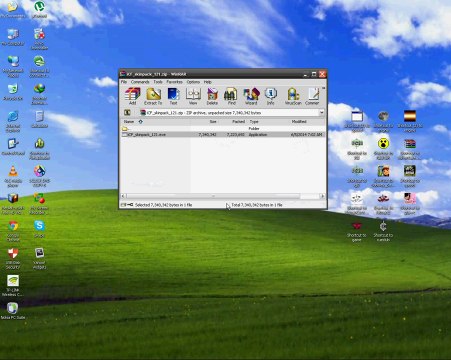Select My Network Places desktop icon
Screen dimensions: 451x360
click(13, 66)
